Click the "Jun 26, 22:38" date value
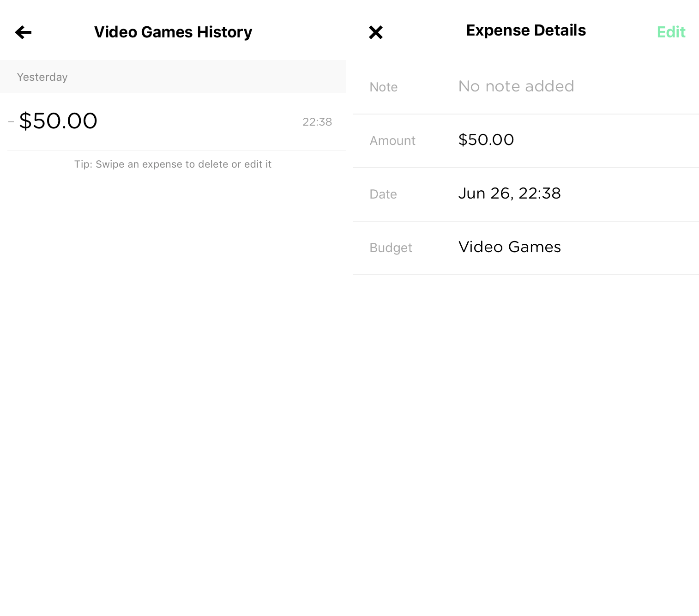Image resolution: width=699 pixels, height=616 pixels. [x=509, y=193]
